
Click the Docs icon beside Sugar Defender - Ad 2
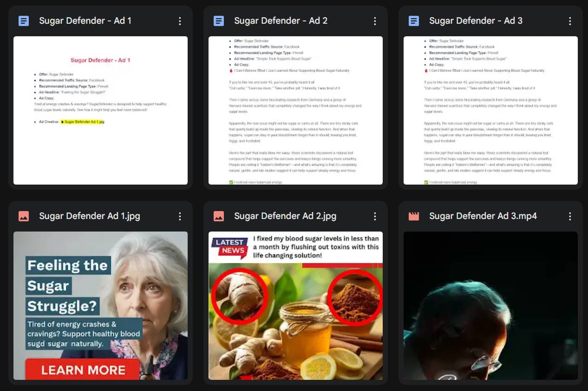click(219, 21)
